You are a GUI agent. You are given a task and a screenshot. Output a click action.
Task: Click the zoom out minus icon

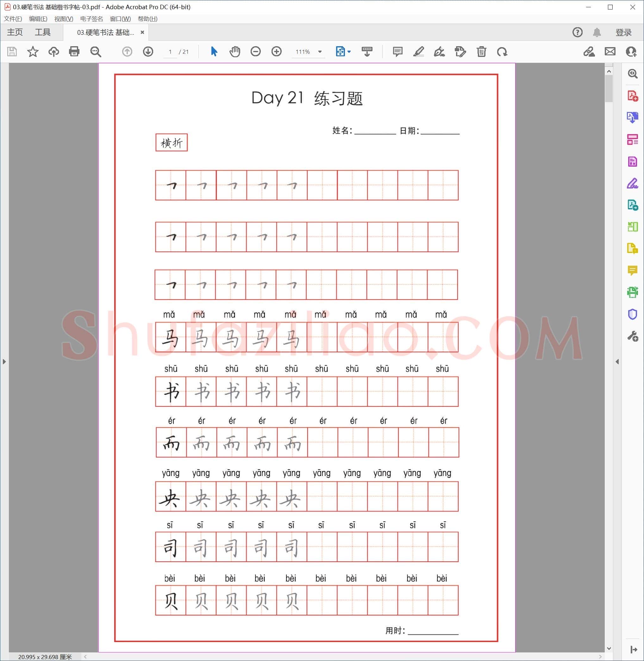(x=256, y=52)
